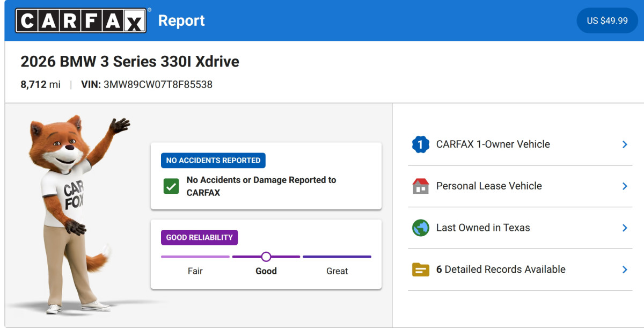Click the 2026 BMW 3 Series 330I Xdrive title
This screenshot has width=644, height=328.
[130, 62]
